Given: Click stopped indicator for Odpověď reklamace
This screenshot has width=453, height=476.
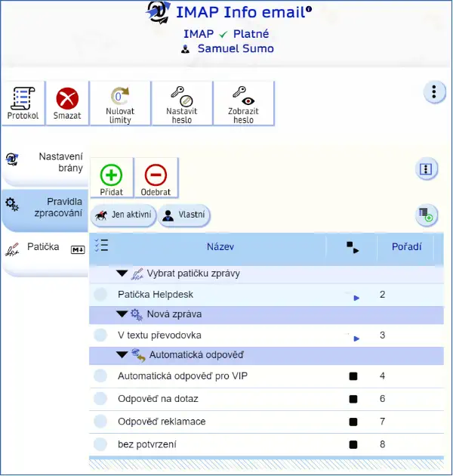Looking at the screenshot, I should point(353,422).
